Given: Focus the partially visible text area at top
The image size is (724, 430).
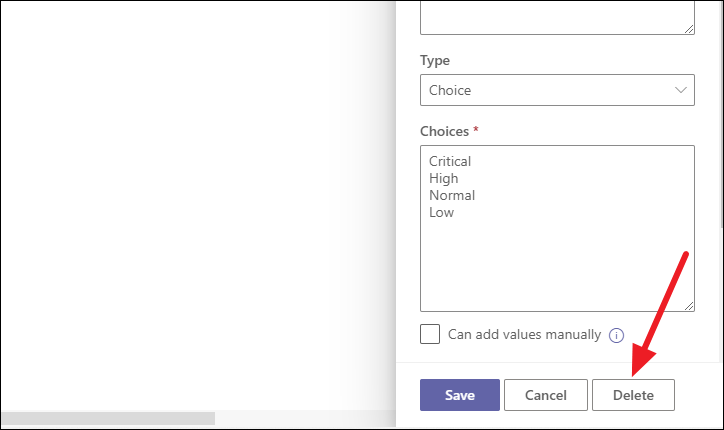Looking at the screenshot, I should point(556,17).
